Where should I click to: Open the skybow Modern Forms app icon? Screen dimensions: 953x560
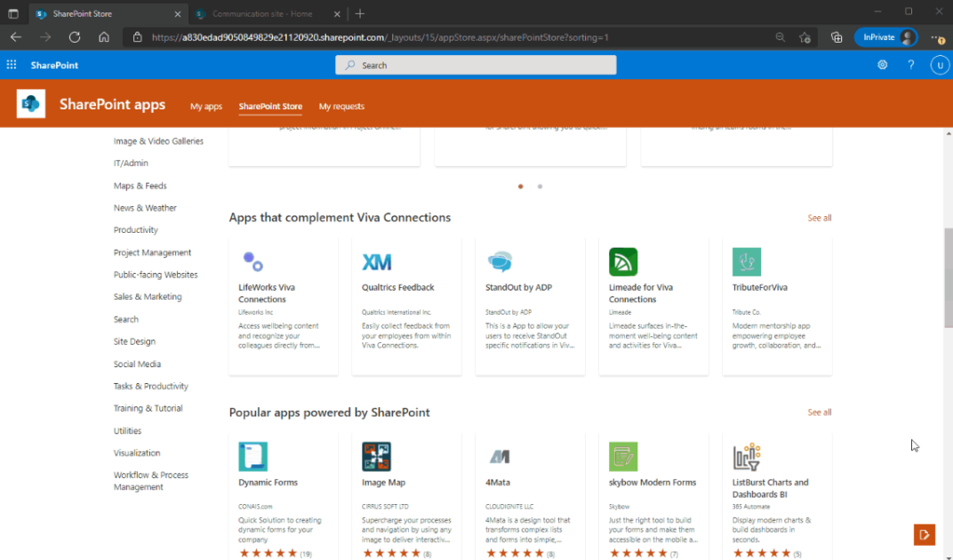(623, 456)
